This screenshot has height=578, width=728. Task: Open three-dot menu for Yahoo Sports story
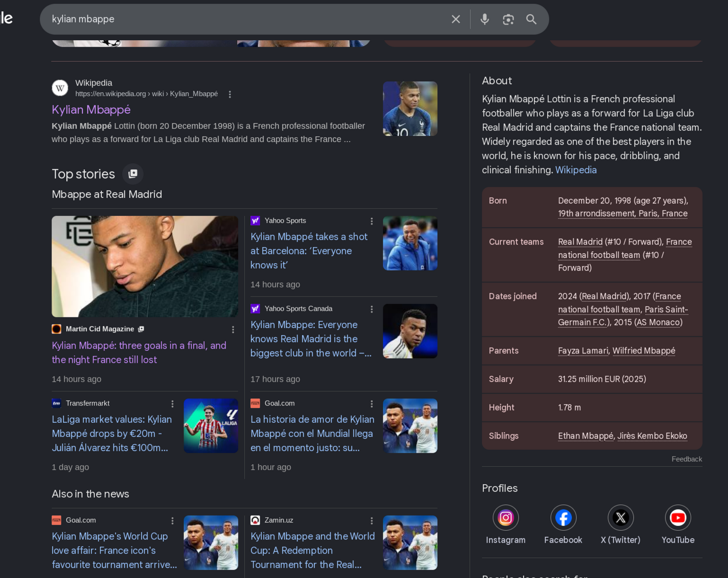(372, 221)
